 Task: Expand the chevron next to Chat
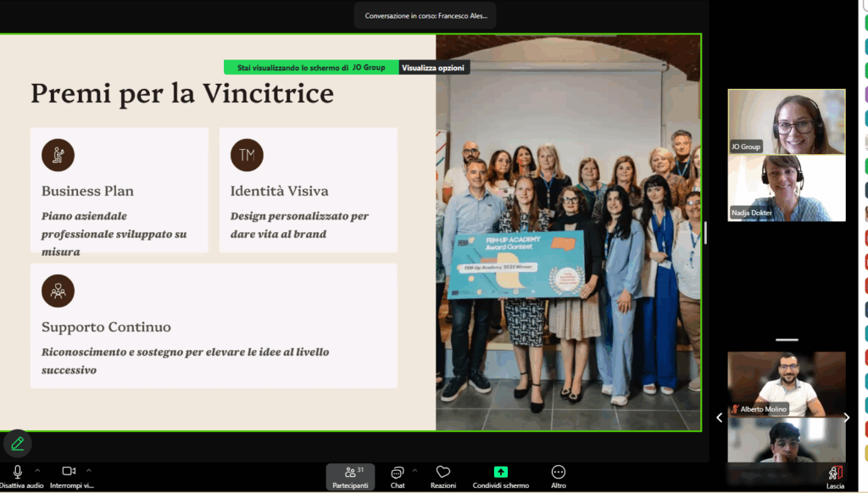(415, 469)
